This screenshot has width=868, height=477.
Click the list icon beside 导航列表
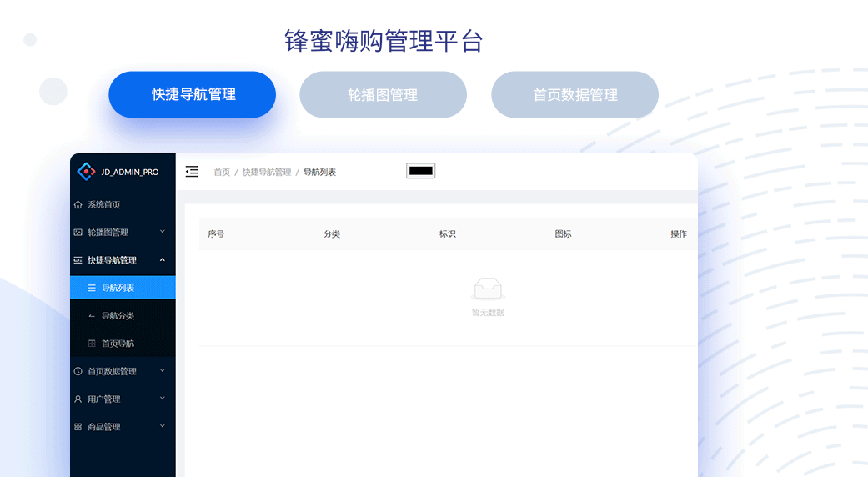click(x=92, y=289)
